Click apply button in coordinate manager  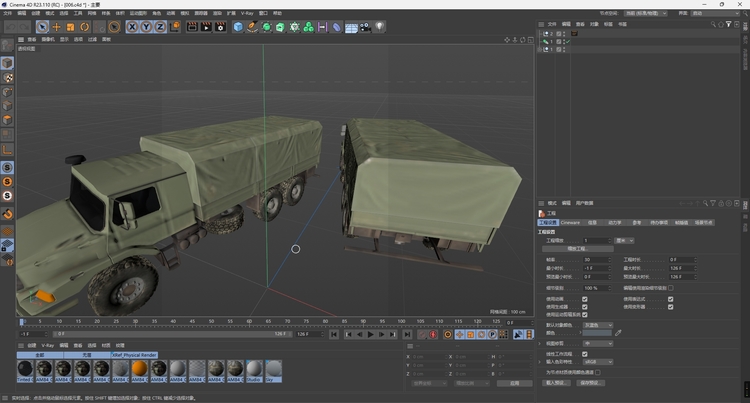click(x=514, y=383)
